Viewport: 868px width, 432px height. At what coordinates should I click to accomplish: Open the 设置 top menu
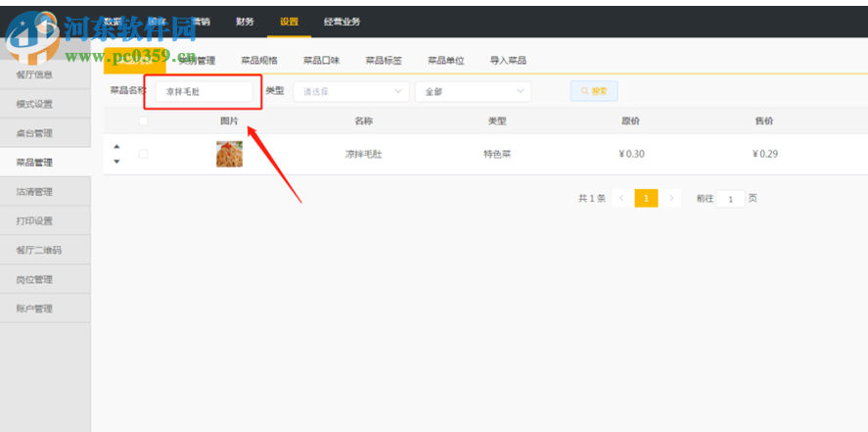(289, 22)
